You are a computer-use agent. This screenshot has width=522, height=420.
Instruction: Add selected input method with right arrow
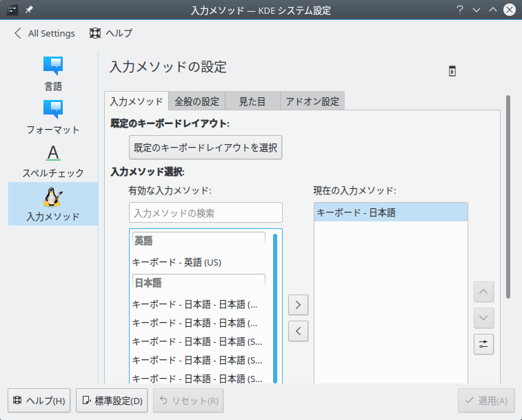(298, 305)
